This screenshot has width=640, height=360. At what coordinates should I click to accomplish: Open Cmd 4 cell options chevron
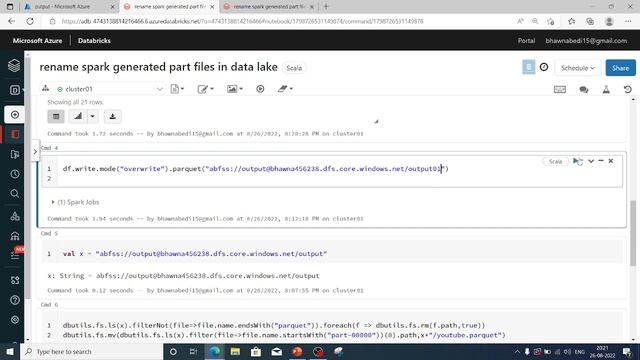[591, 161]
